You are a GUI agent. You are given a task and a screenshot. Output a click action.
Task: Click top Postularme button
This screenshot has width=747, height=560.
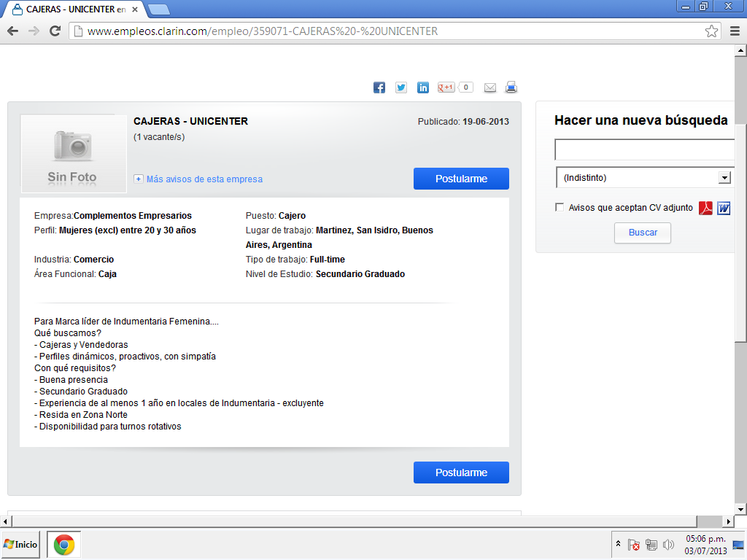pos(461,179)
